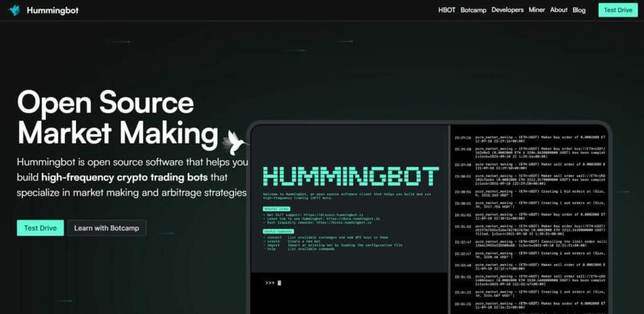Click the Test Drive button under hero text
Viewport: 644px width, 314px height.
click(x=40, y=228)
